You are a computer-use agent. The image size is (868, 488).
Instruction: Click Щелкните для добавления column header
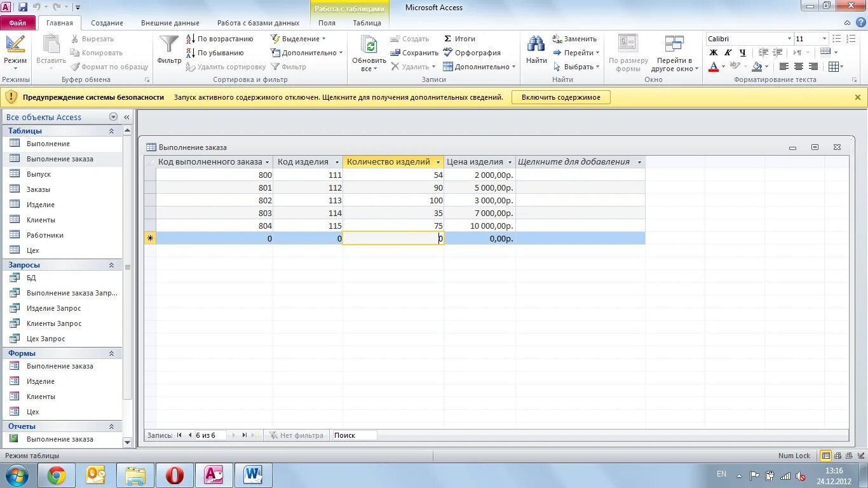click(580, 162)
